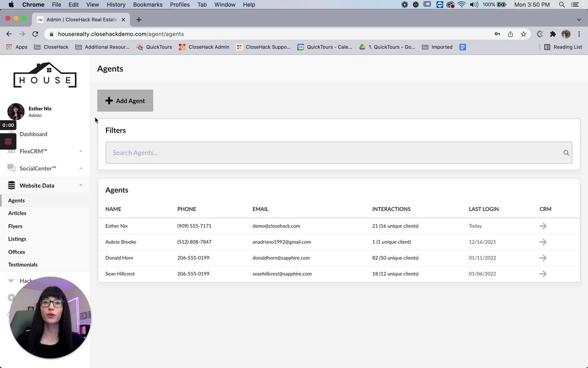The image size is (588, 368).
Task: Open the Chrome share icon
Action: [510, 34]
